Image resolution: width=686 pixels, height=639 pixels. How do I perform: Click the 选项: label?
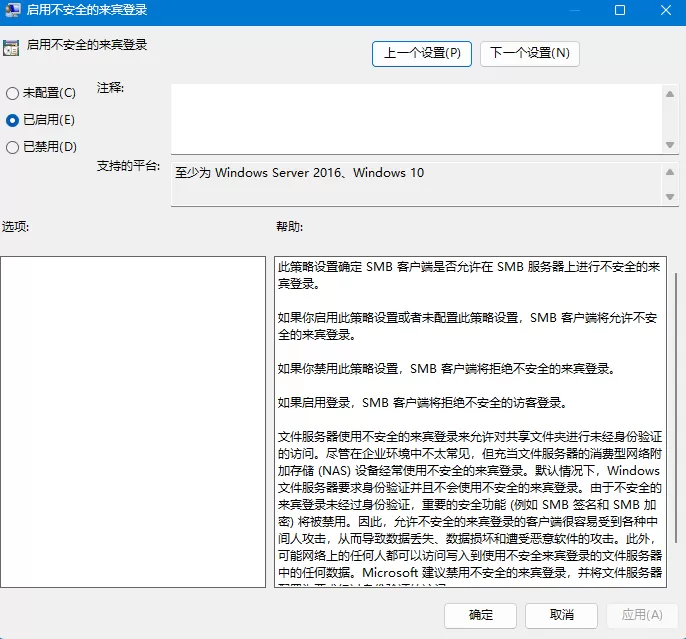(15, 227)
